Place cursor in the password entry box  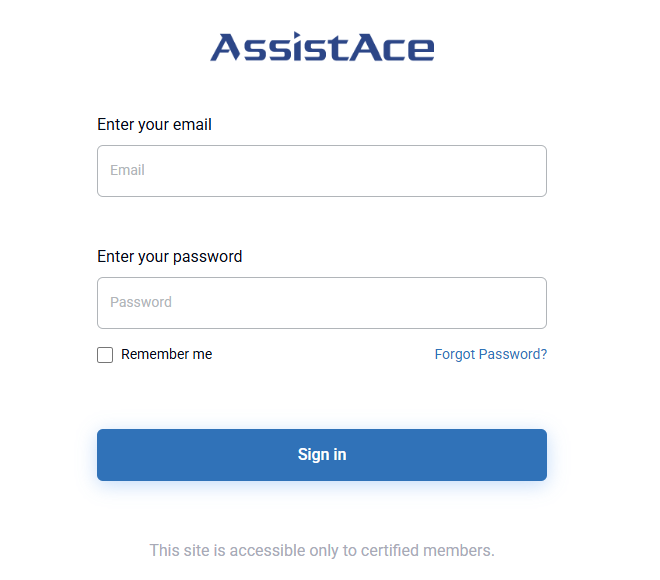point(322,303)
